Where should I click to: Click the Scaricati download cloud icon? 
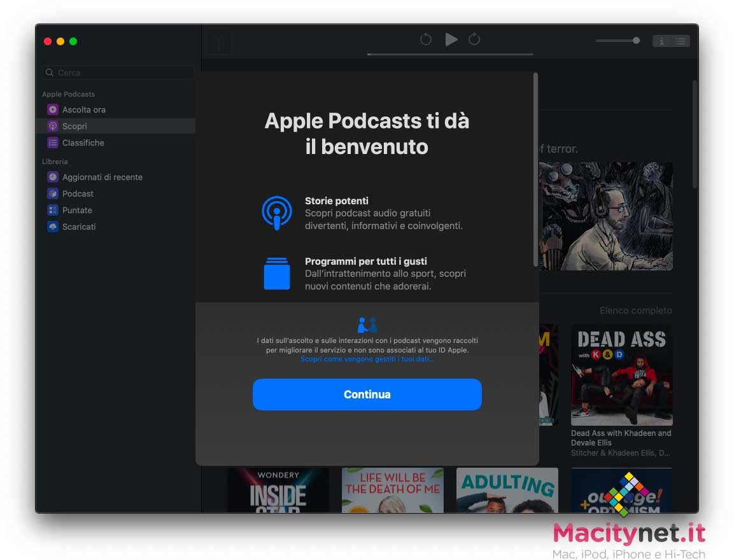53,227
